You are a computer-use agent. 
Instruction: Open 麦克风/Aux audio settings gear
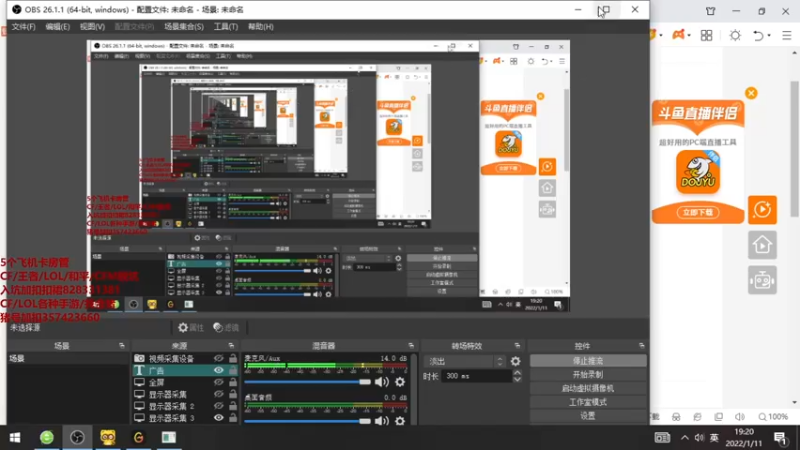click(x=400, y=382)
